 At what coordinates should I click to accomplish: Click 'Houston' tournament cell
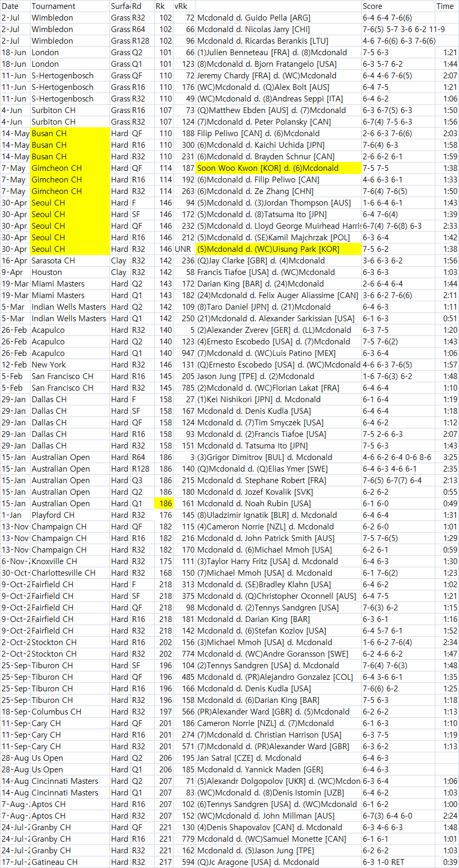[70, 272]
